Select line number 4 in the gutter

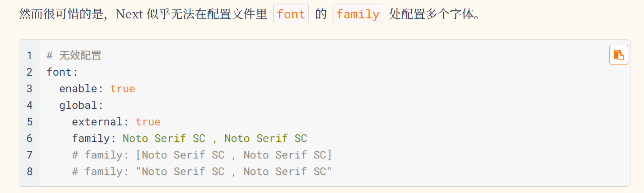point(30,105)
